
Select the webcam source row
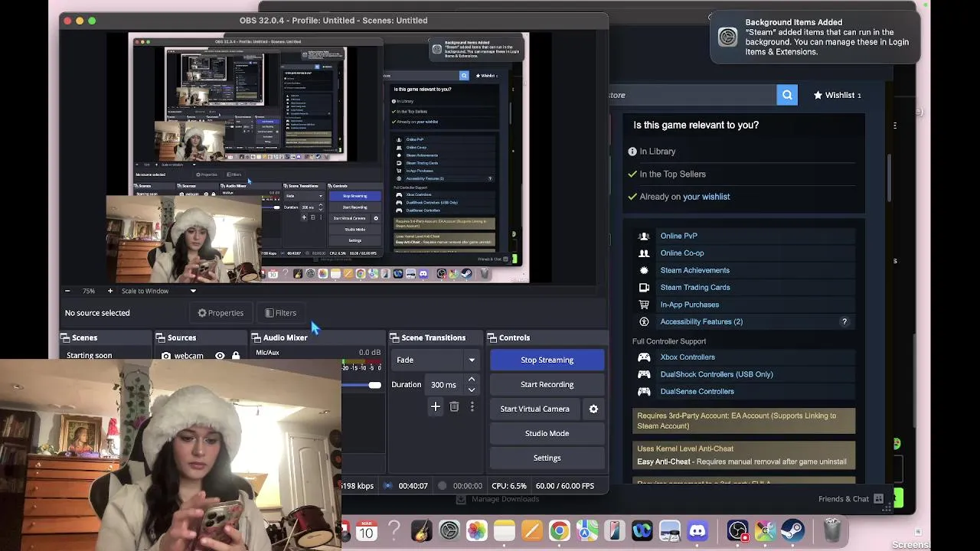201,356
